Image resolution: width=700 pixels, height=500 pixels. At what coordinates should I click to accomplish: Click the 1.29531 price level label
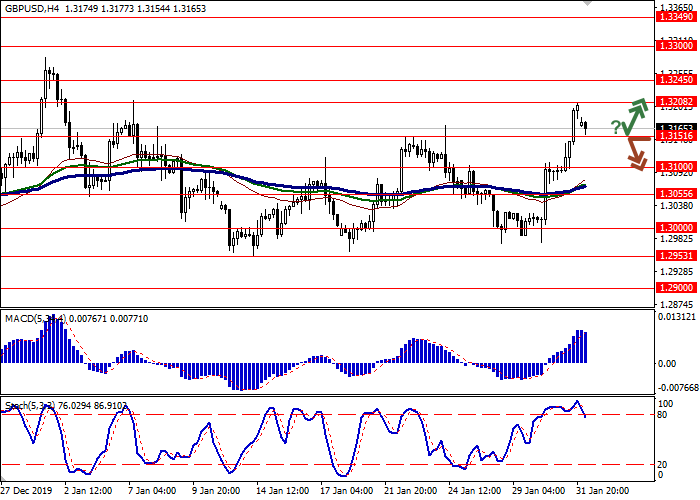coord(675,255)
